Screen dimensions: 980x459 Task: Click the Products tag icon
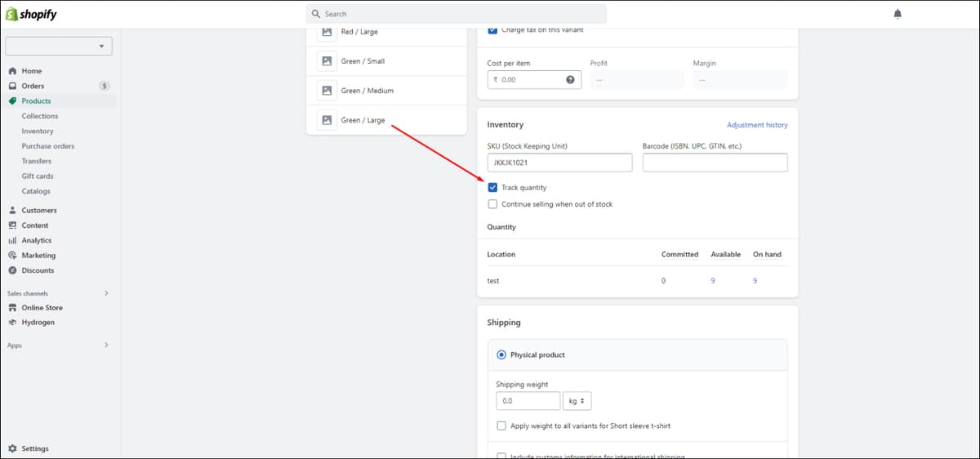click(x=12, y=101)
